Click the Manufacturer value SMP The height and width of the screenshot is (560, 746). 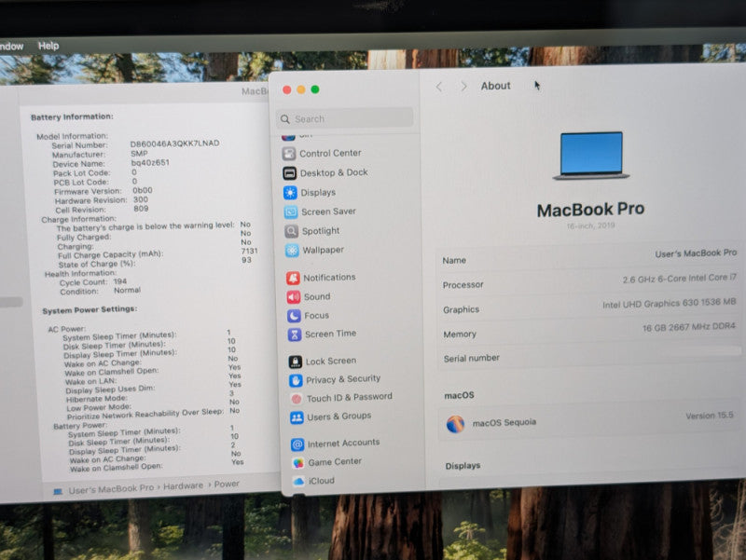click(139, 153)
